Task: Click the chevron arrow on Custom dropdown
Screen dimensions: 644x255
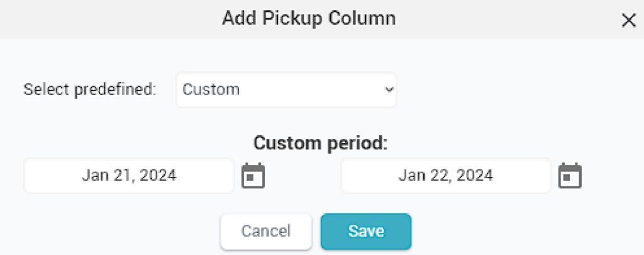Action: coord(389,89)
